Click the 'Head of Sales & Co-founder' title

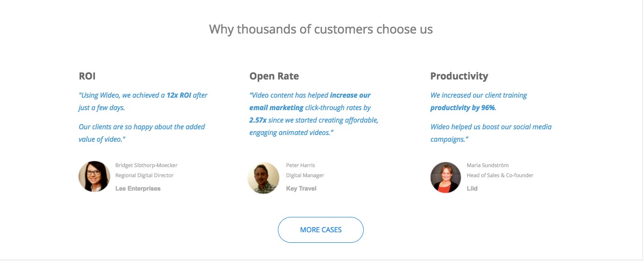pyautogui.click(x=500, y=175)
